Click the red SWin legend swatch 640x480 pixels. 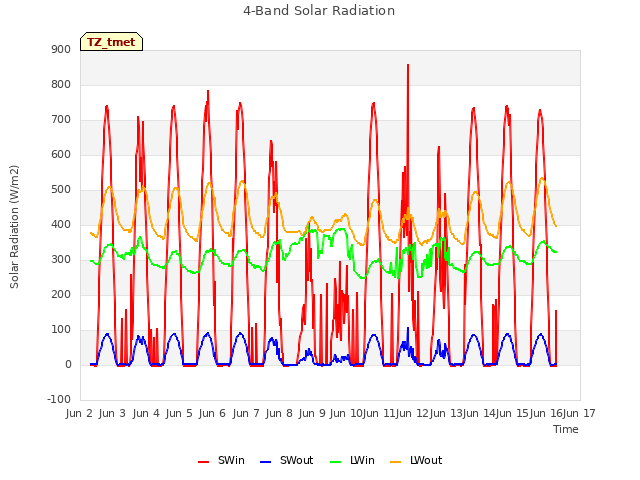203,462
